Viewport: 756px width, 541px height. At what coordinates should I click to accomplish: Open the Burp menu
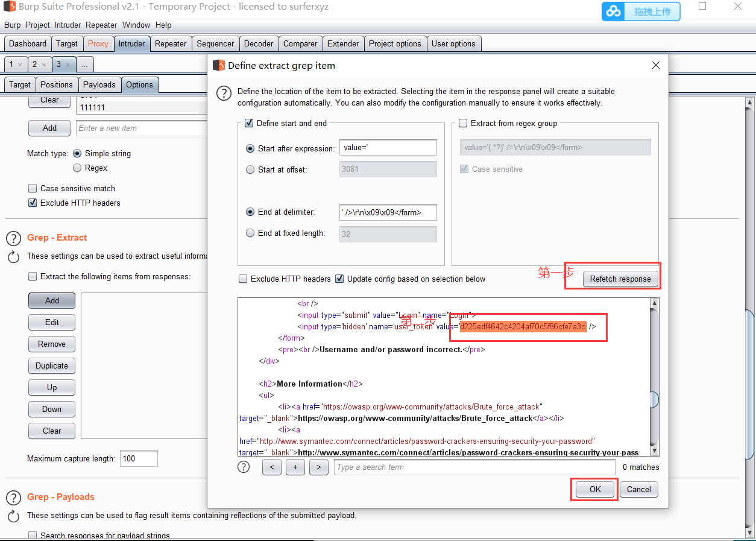(x=12, y=25)
